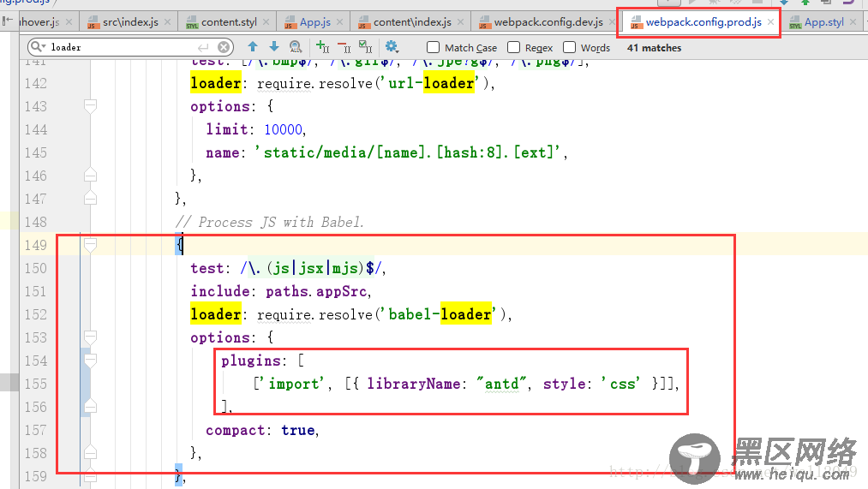
Task: Select all occurrences with the checkmark icon
Action: pyautogui.click(x=365, y=47)
